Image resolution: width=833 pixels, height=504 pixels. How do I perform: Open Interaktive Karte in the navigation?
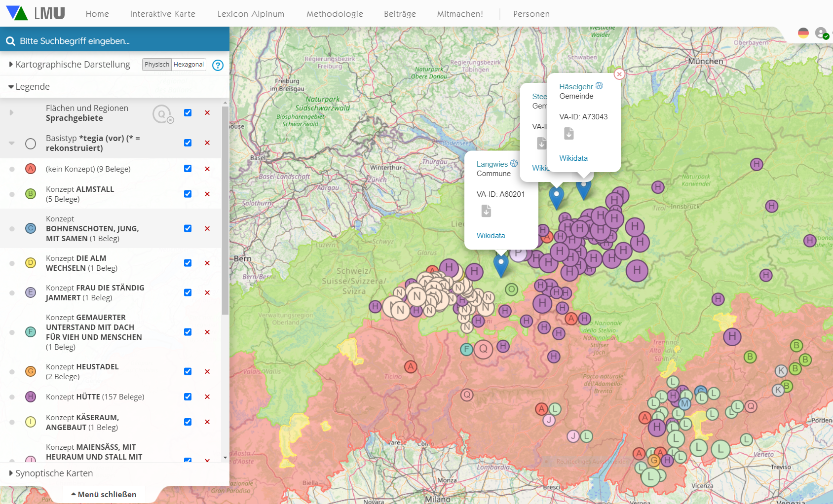point(163,14)
